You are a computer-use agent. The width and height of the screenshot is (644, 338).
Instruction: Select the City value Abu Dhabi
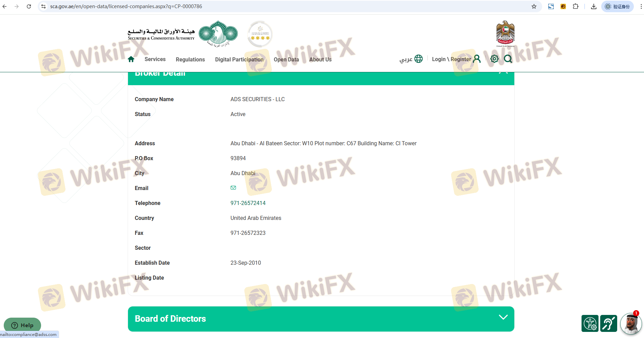pos(243,173)
